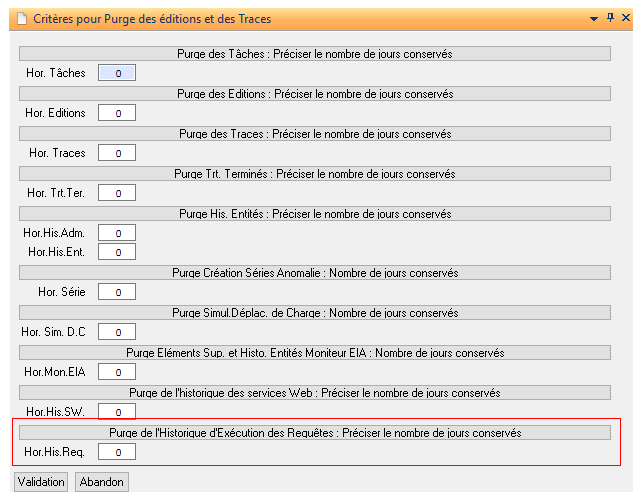Screen dimensions: 643x504
Task: Focus the Hor. Editions field
Action: click(117, 113)
